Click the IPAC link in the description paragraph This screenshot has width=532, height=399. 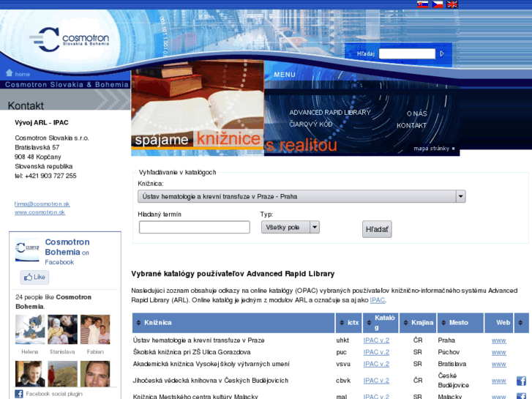point(378,300)
